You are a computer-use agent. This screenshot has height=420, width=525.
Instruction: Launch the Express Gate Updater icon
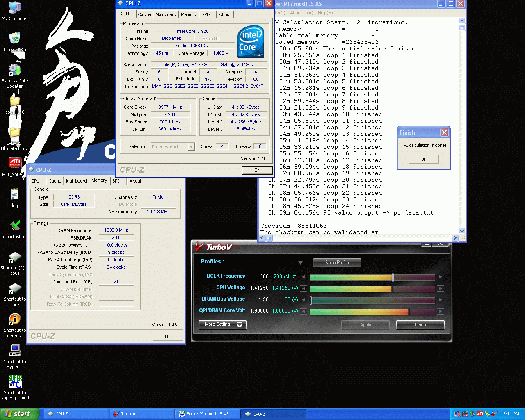(x=15, y=76)
